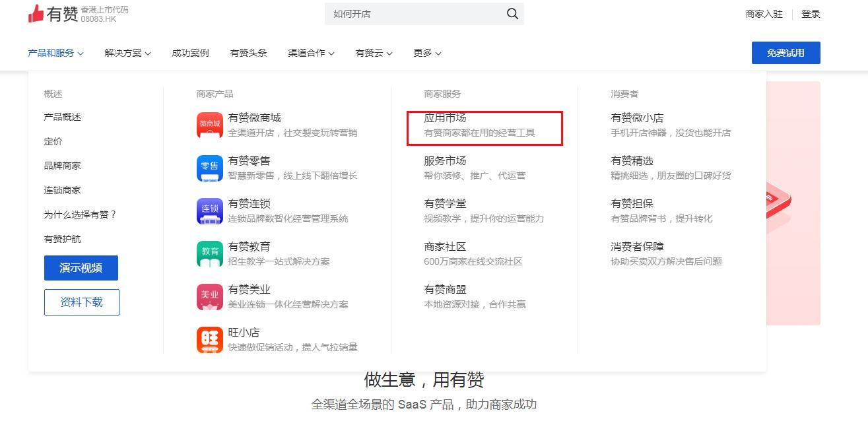This screenshot has width=868, height=431.
Task: Open 旺小店 orange app icon
Action: pyautogui.click(x=210, y=339)
